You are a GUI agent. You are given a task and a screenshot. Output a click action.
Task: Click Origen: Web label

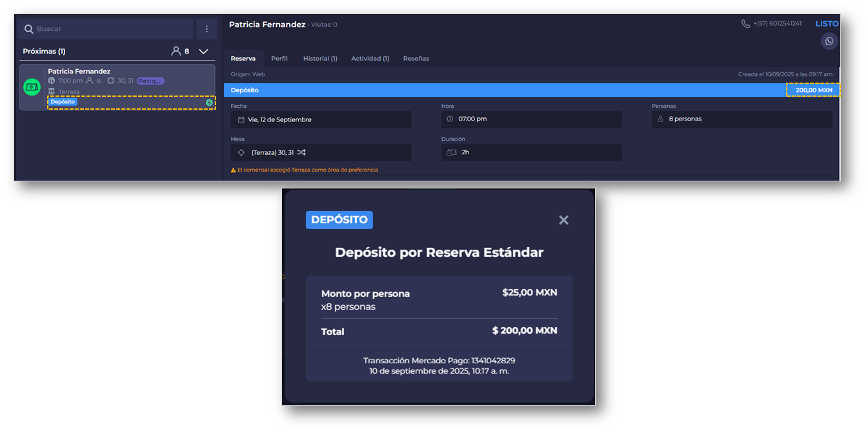coord(248,74)
